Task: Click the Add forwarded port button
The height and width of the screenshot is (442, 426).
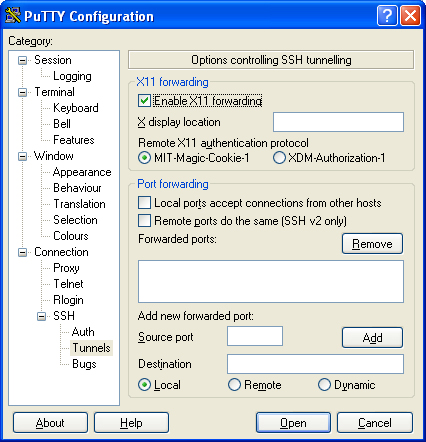Action: coord(372,338)
